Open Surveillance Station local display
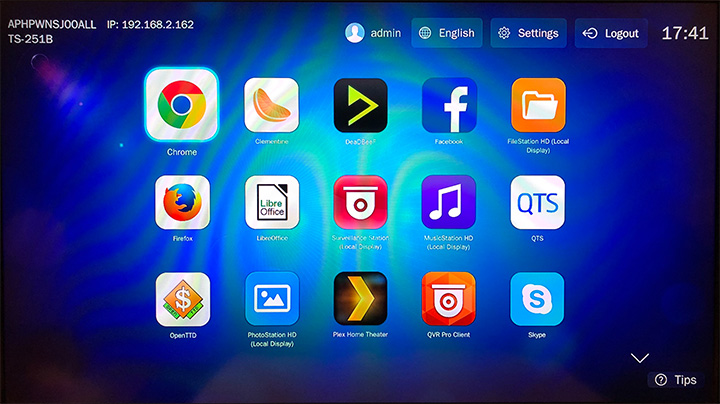The image size is (720, 404). coord(360,202)
